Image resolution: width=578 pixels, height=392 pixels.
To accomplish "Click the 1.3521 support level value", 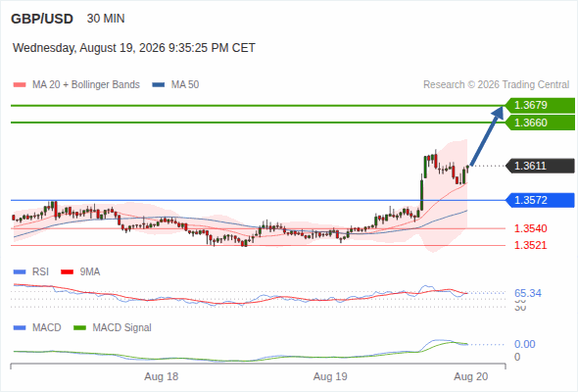I will pos(530,245).
